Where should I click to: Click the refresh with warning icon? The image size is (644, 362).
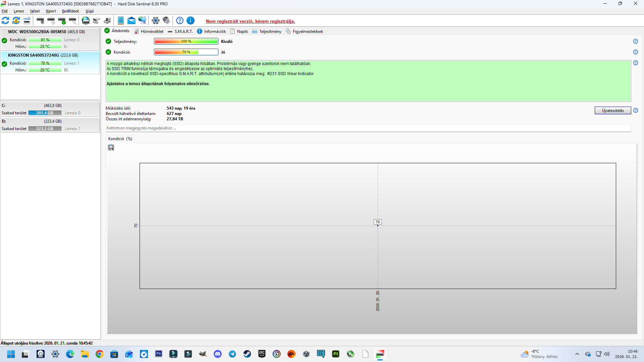click(x=16, y=21)
